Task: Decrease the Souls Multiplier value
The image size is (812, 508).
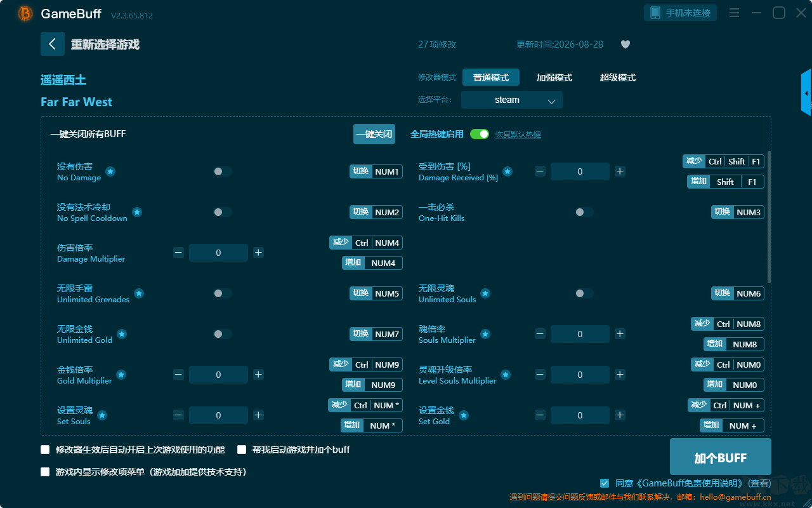Action: coord(540,334)
